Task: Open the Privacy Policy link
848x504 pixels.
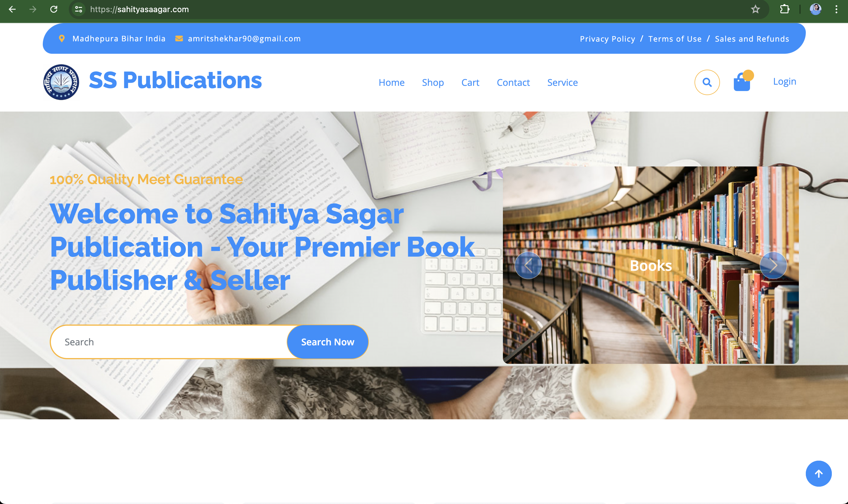Action: [x=607, y=39]
